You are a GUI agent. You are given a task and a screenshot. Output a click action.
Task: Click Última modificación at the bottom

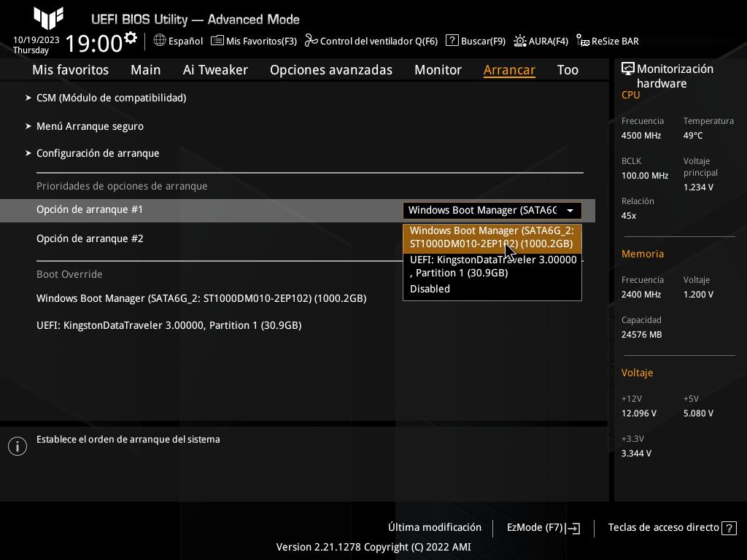click(434, 527)
